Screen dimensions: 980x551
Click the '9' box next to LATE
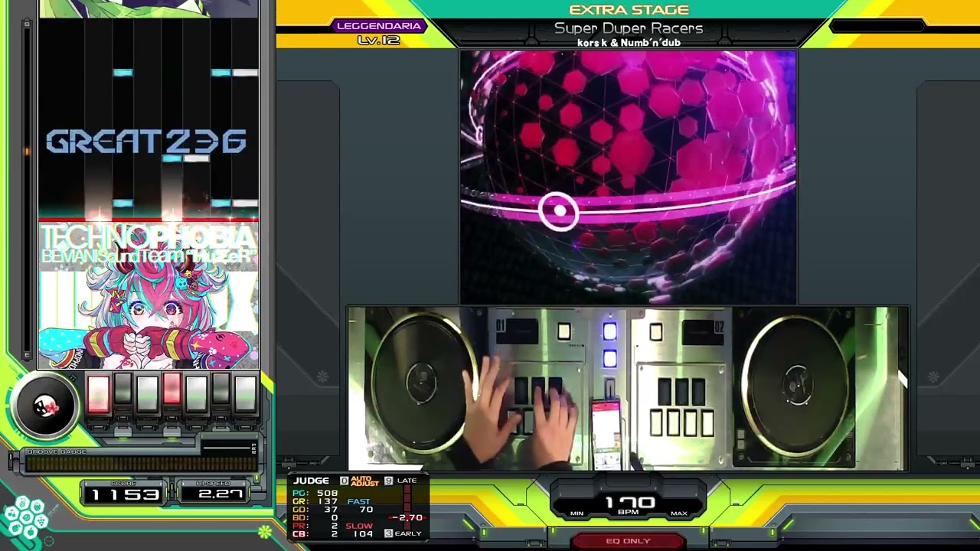[389, 481]
